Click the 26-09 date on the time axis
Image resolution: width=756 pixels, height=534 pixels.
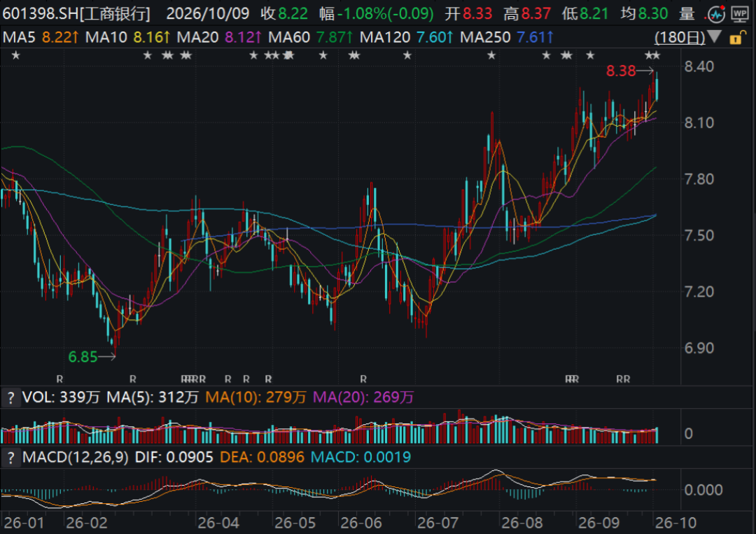tap(598, 523)
